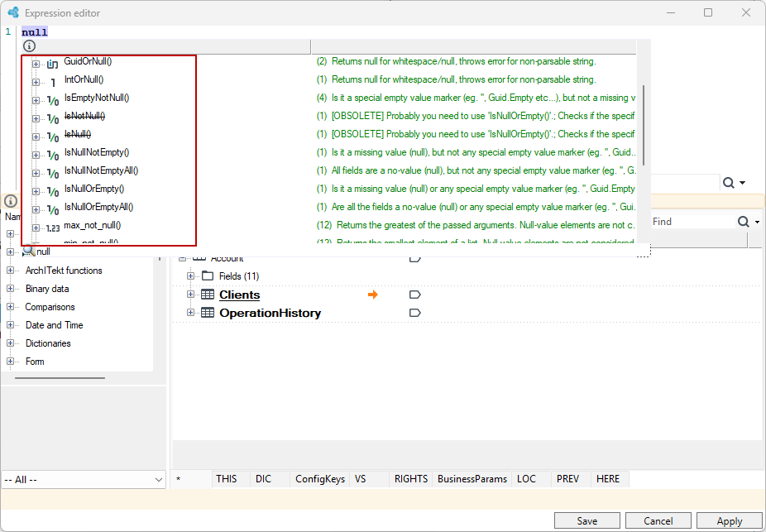
Task: Click the tag icon on the OperationHistory row
Action: tap(414, 313)
